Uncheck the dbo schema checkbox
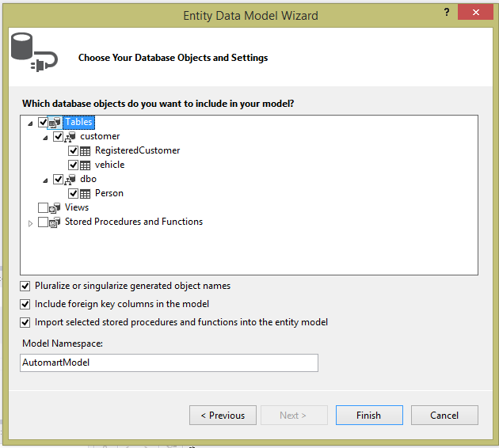The height and width of the screenshot is (448, 499). pyautogui.click(x=59, y=179)
